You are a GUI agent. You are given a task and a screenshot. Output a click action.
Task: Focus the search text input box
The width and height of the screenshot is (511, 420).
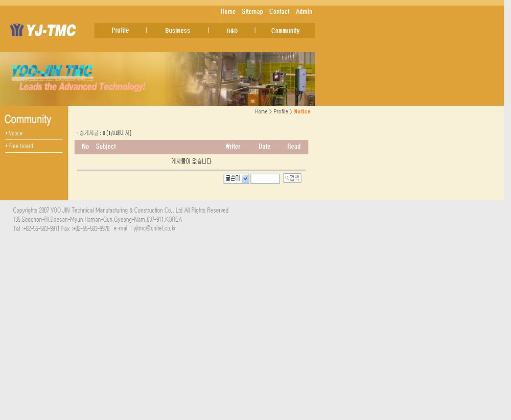[x=265, y=179]
